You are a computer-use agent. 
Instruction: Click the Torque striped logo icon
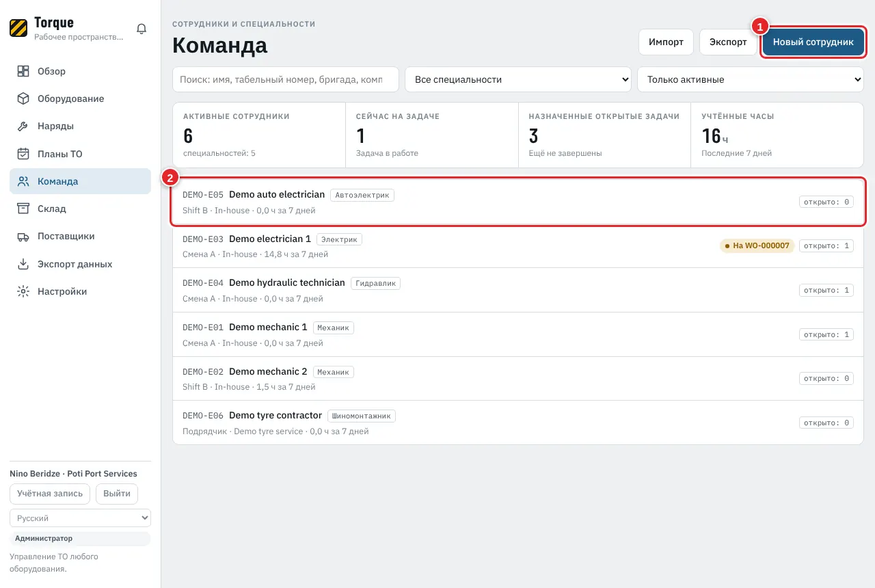(x=18, y=28)
